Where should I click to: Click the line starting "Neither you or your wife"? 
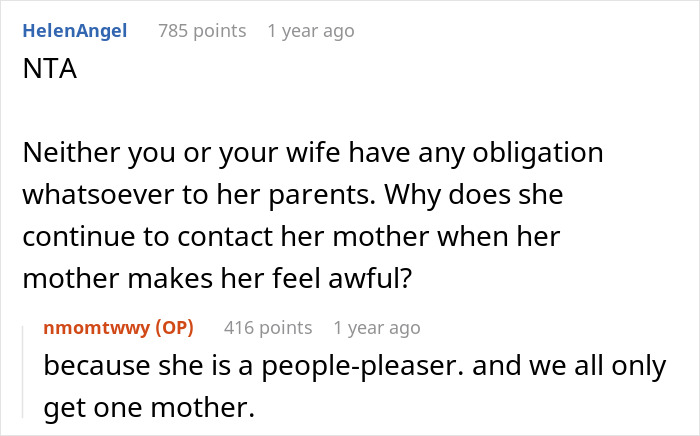313,153
